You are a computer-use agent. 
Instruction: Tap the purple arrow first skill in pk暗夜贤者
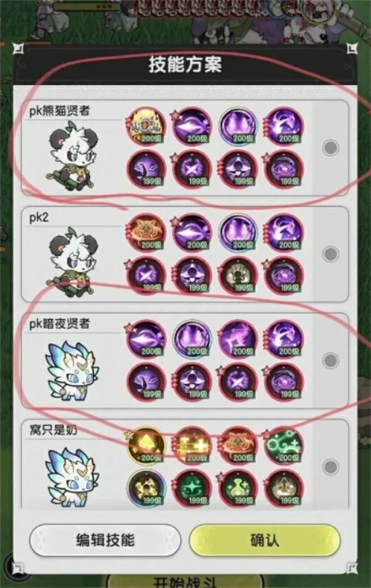[x=146, y=339]
